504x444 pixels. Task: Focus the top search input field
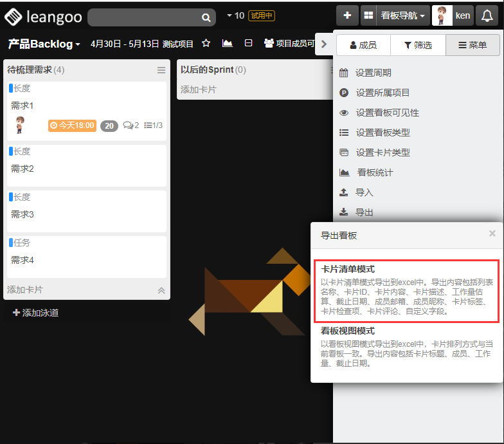pos(143,17)
